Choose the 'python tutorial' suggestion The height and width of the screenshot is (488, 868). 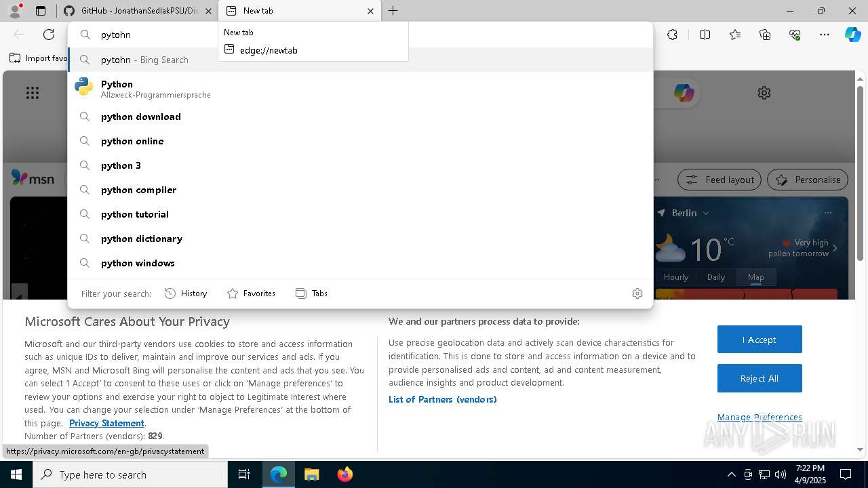click(x=360, y=214)
